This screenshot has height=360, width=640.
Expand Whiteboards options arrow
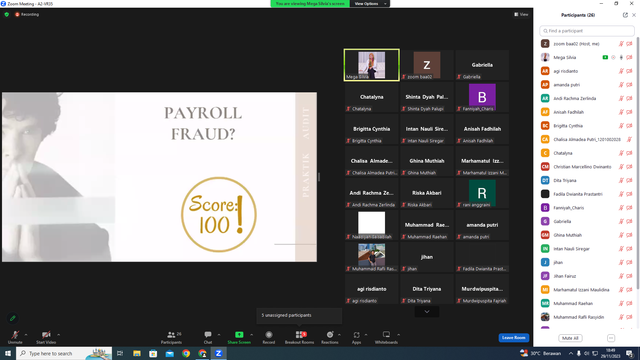398,335
